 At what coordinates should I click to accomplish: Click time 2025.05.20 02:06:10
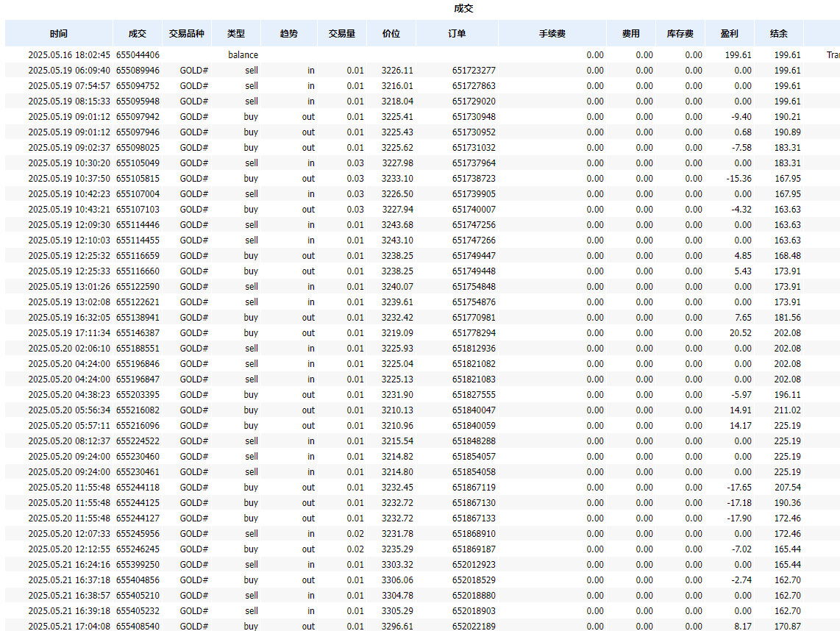pos(69,349)
